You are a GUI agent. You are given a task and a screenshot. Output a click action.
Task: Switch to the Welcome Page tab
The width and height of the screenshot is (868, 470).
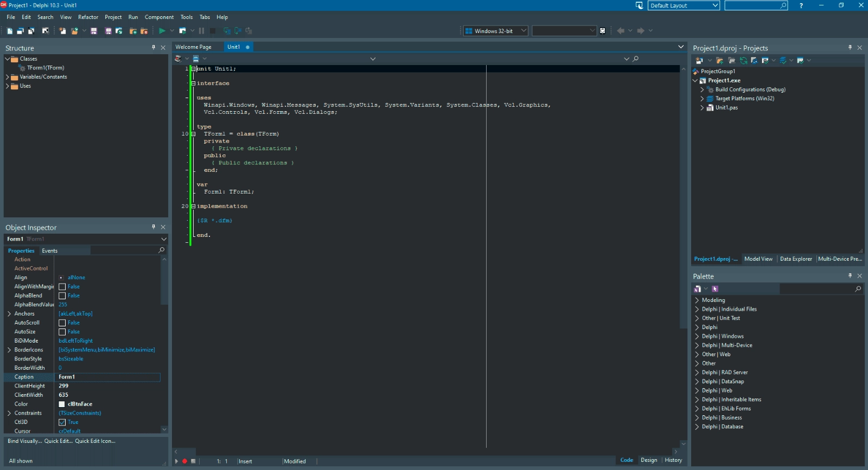click(x=194, y=47)
